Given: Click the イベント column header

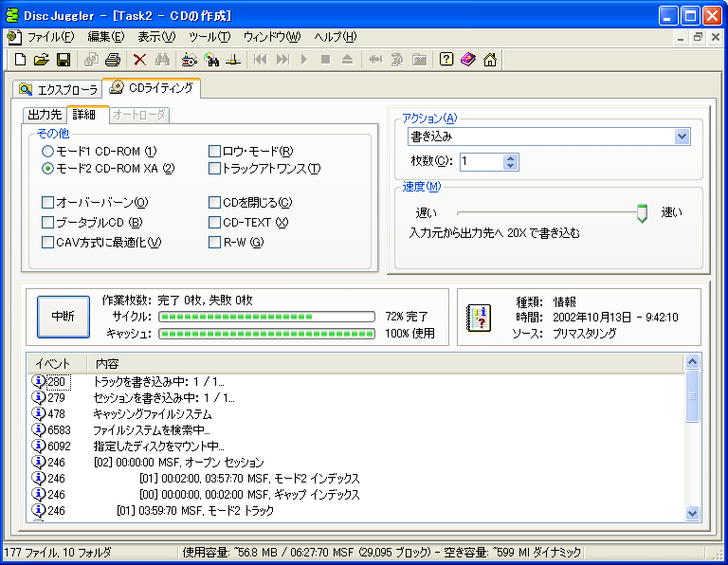Looking at the screenshot, I should [x=57, y=363].
